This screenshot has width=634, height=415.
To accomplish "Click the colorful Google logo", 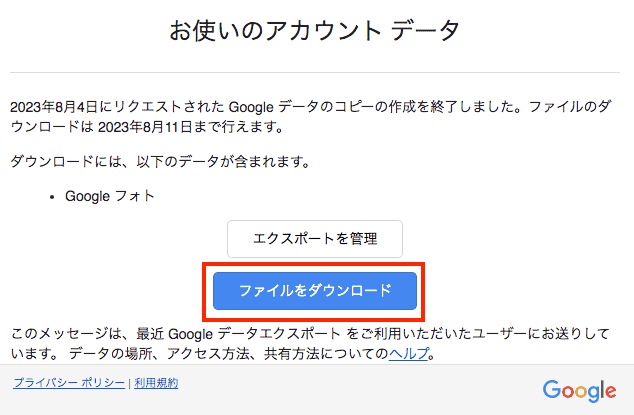I will click(x=579, y=391).
